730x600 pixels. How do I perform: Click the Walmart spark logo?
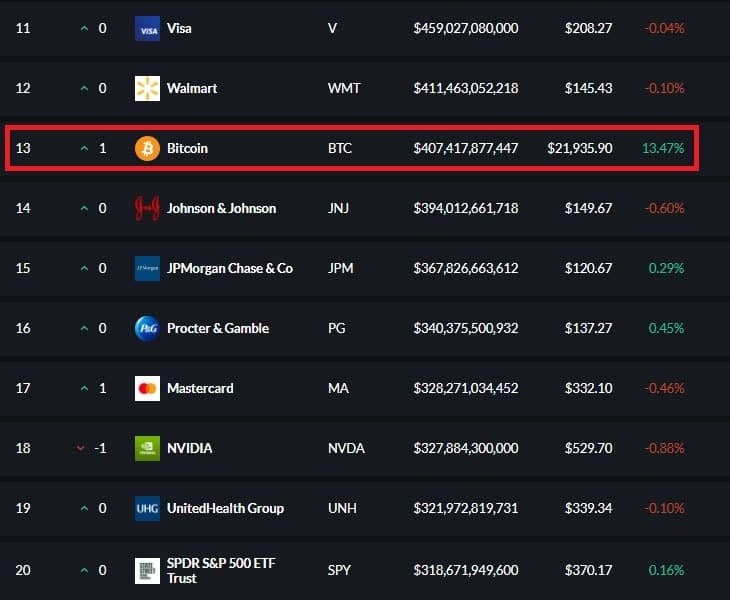pos(147,88)
